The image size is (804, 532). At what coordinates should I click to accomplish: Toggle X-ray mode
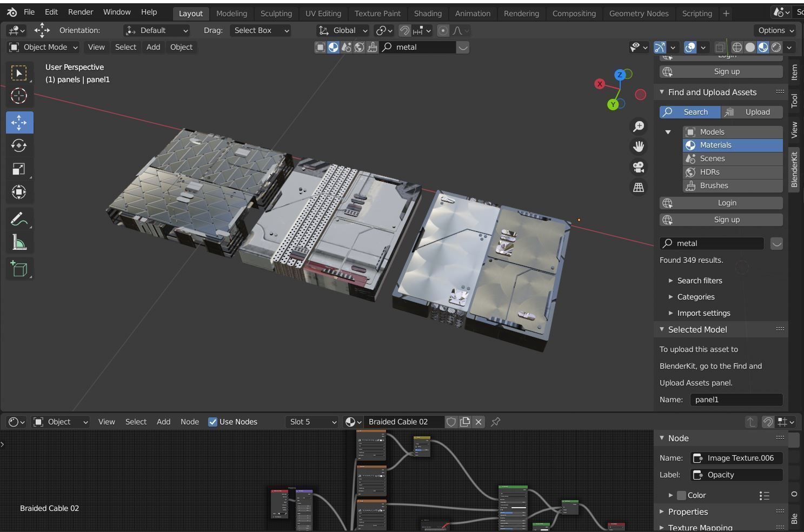pyautogui.click(x=720, y=48)
